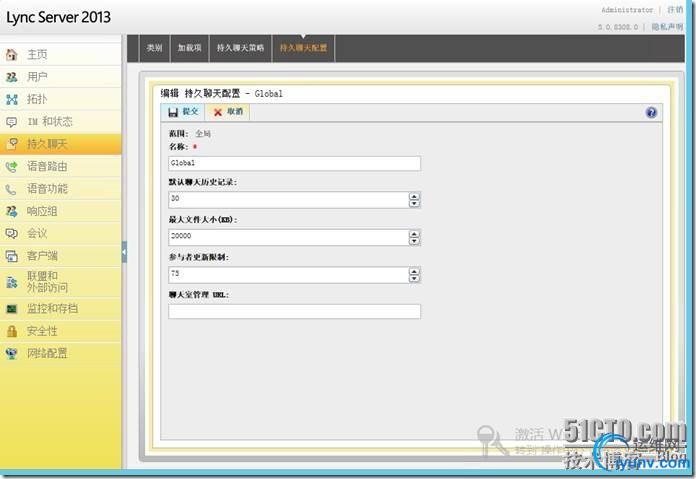Increase the 最大文件大小(KB) value

(414, 234)
